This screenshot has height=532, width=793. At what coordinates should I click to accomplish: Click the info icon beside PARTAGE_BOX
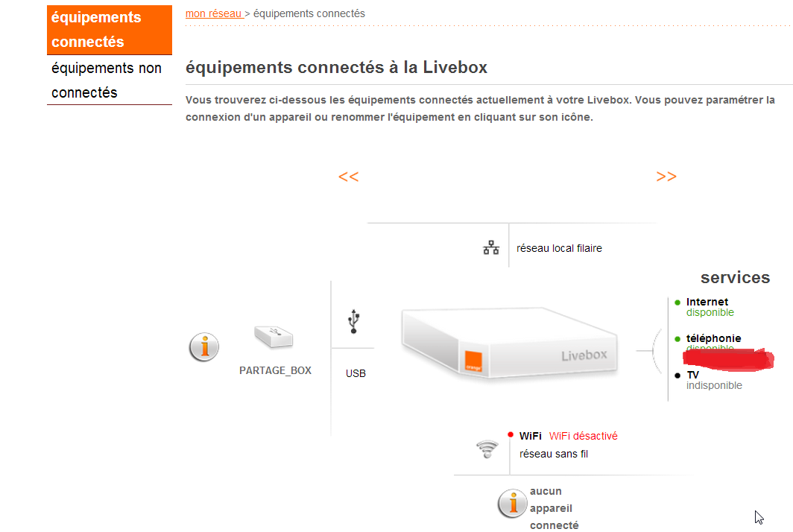pyautogui.click(x=204, y=347)
